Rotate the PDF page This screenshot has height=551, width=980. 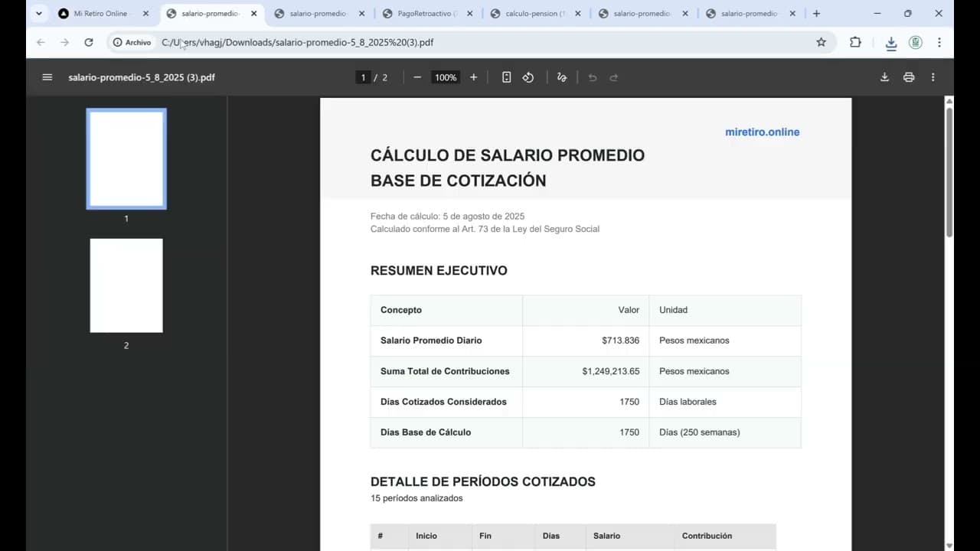click(x=528, y=77)
